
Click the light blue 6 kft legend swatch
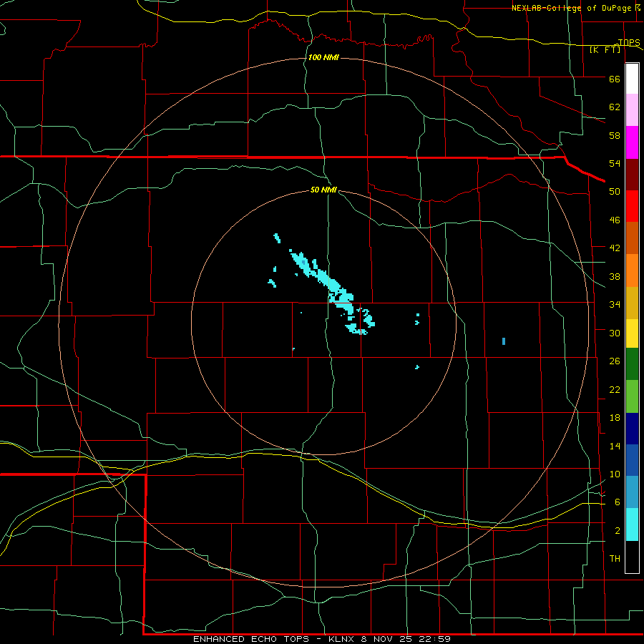point(632,492)
